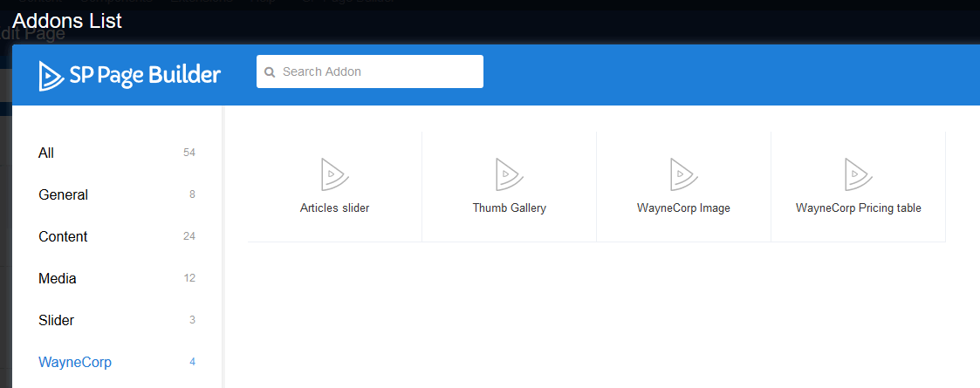This screenshot has width=980, height=388.
Task: Select the Thumb Gallery addon icon
Action: tap(509, 174)
